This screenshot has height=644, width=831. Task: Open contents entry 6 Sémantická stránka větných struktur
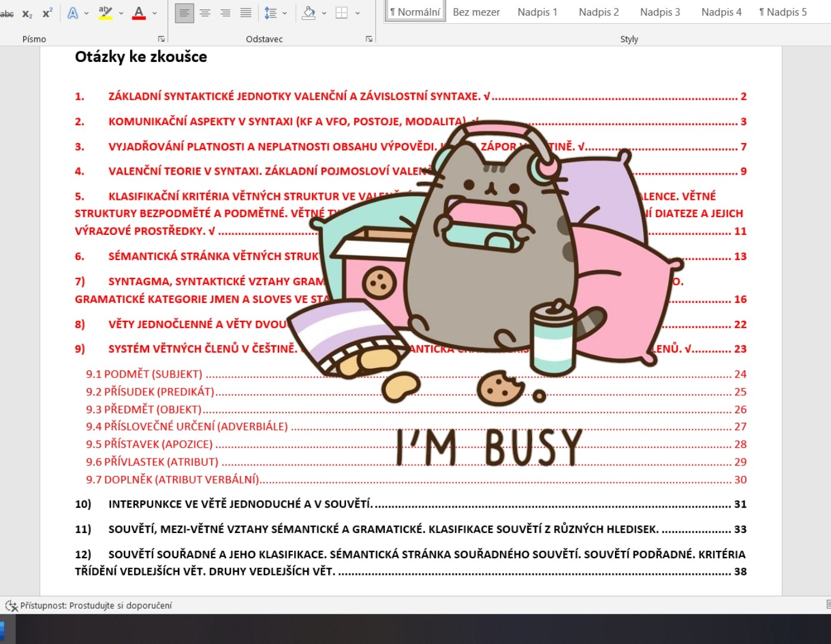[x=410, y=256]
